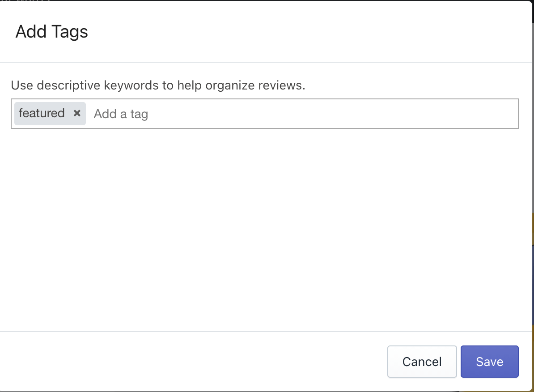Viewport: 534px width, 392px height.
Task: Confirm tags by clicking Save
Action: coord(489,362)
